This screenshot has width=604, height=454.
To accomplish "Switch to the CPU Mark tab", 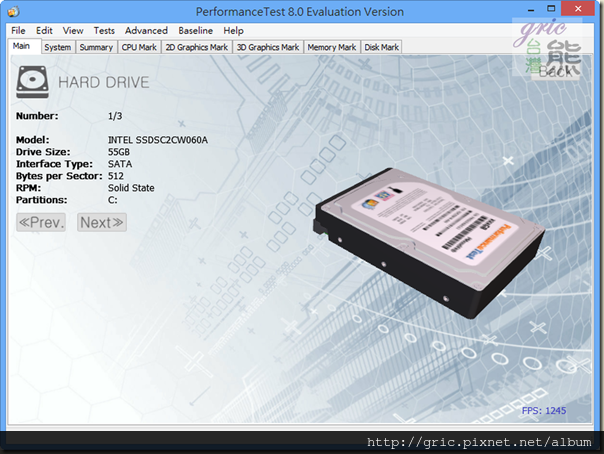I will pos(139,47).
